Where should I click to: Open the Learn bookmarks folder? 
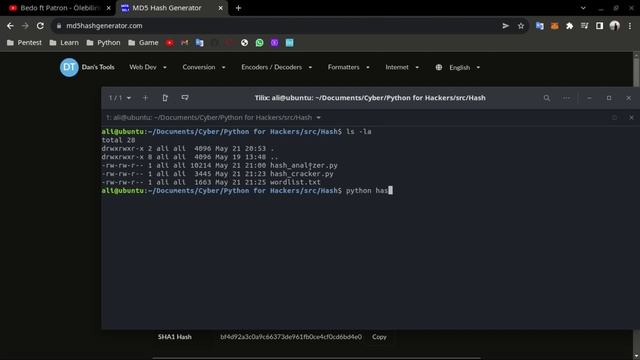[64, 42]
